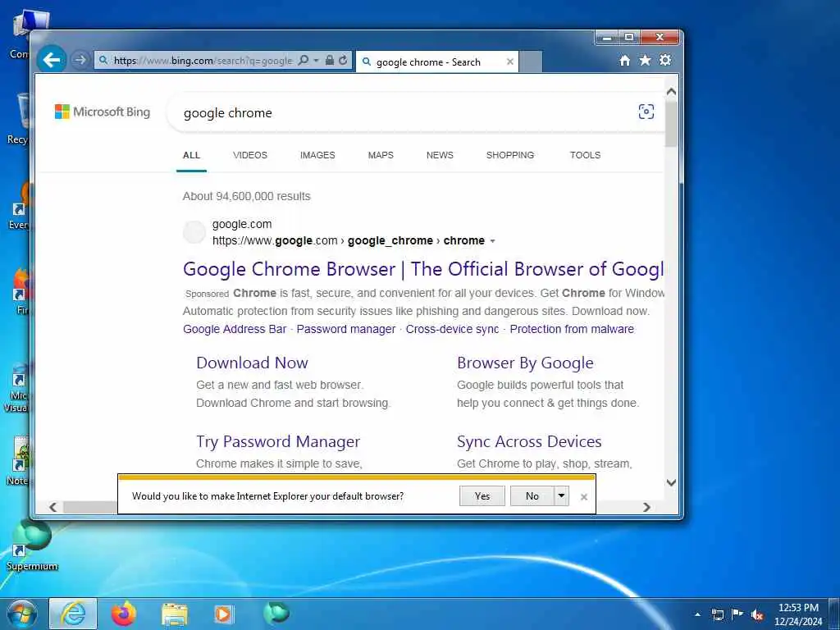This screenshot has width=840, height=630.
Task: Open the address bar autocomplete dropdown arrow
Action: pos(316,61)
